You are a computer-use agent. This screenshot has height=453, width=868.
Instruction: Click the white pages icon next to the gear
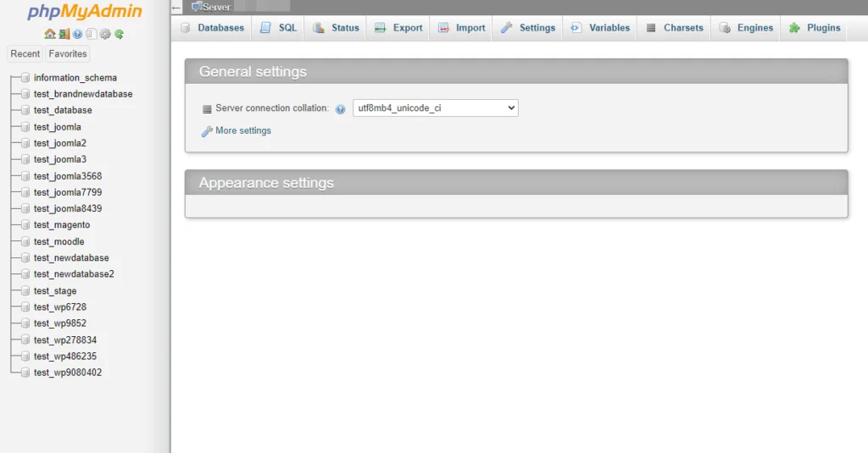[x=92, y=35]
